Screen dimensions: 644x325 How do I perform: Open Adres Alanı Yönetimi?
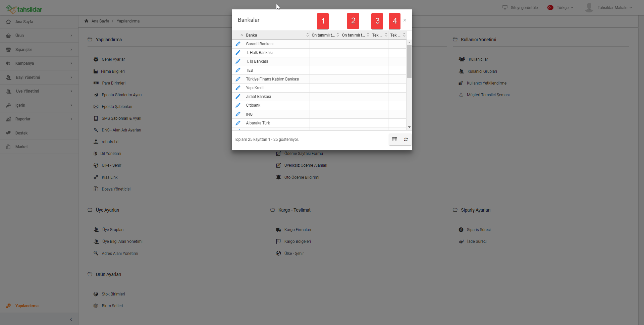pos(120,254)
